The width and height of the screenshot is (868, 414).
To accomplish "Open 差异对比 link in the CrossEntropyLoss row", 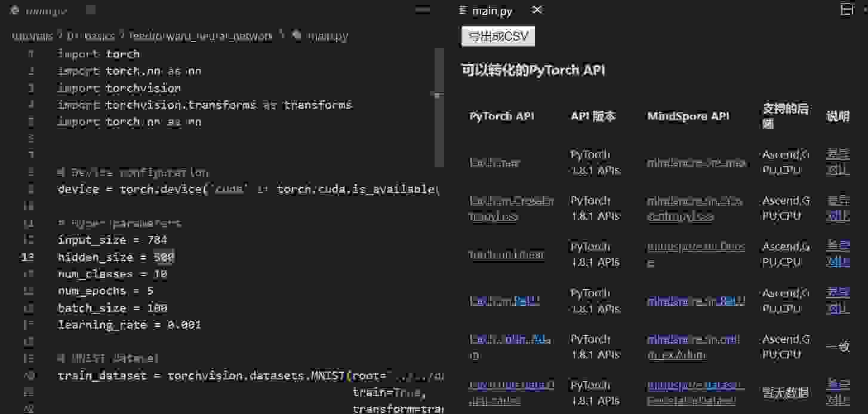I will (x=838, y=208).
